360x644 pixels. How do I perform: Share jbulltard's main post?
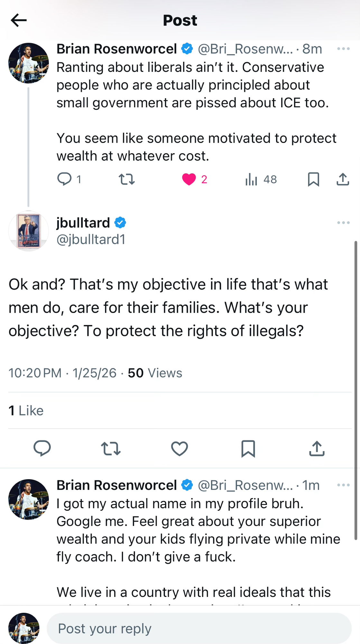317,448
